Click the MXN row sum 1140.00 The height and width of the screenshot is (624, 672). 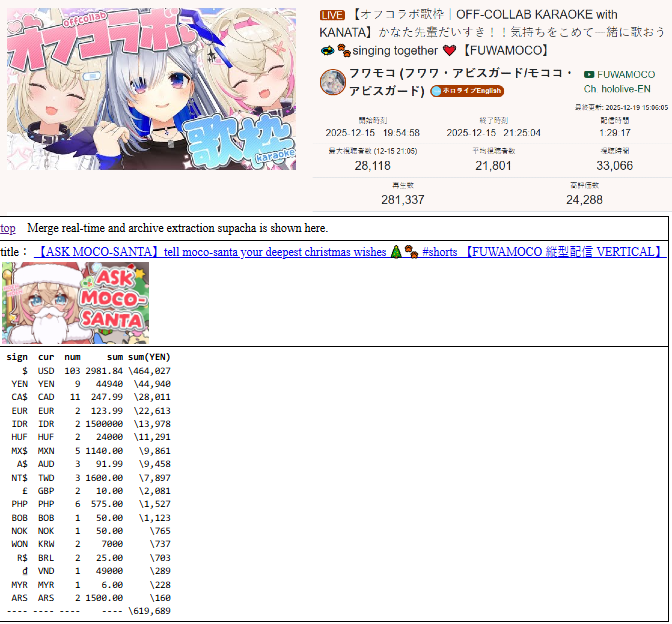pyautogui.click(x=104, y=451)
